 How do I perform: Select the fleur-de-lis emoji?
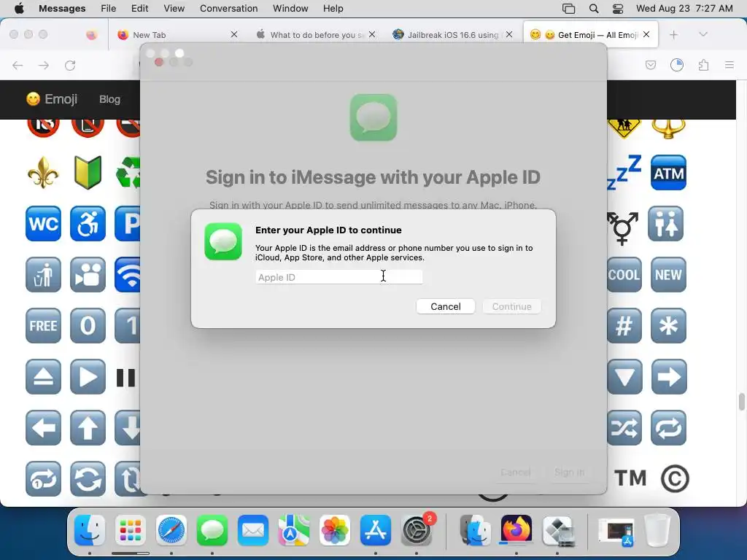(x=43, y=172)
